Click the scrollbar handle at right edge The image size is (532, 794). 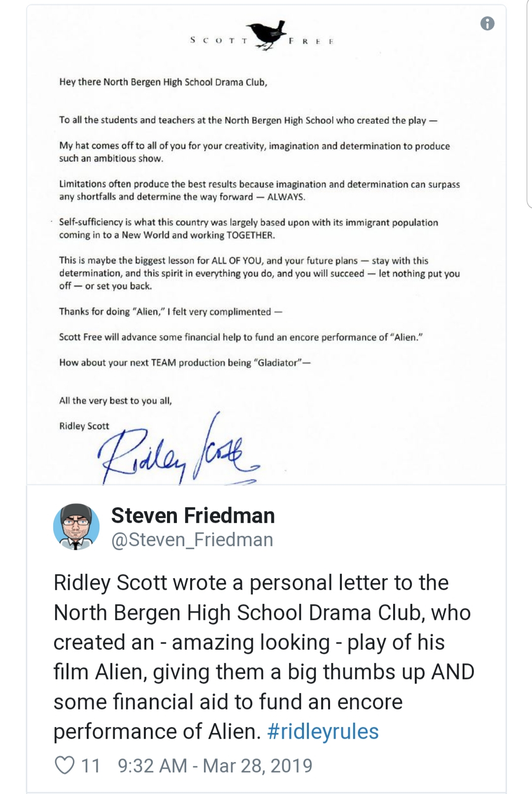[x=529, y=104]
